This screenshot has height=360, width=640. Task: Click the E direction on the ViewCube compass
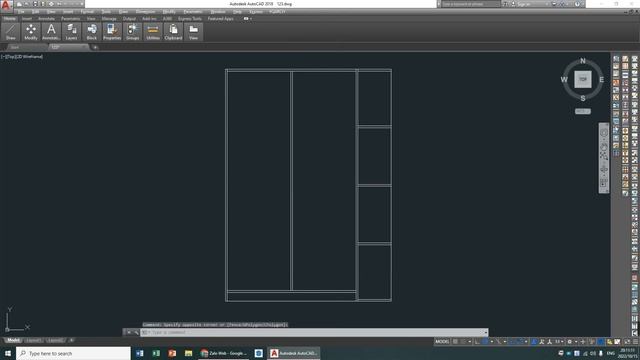[602, 80]
